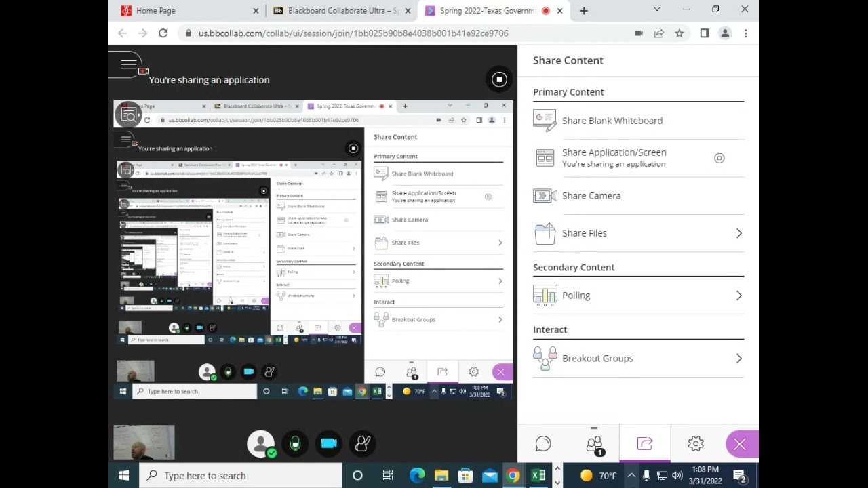Open Breakout Groups option
Image resolution: width=868 pixels, height=488 pixels.
[x=638, y=359]
